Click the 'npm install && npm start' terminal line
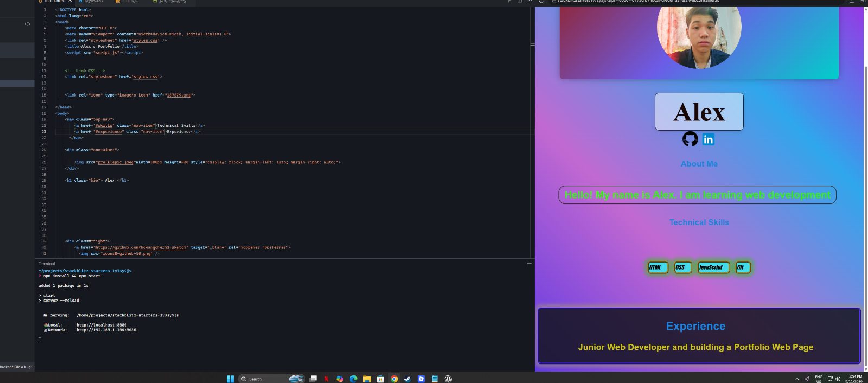The height and width of the screenshot is (383, 868). pos(72,276)
